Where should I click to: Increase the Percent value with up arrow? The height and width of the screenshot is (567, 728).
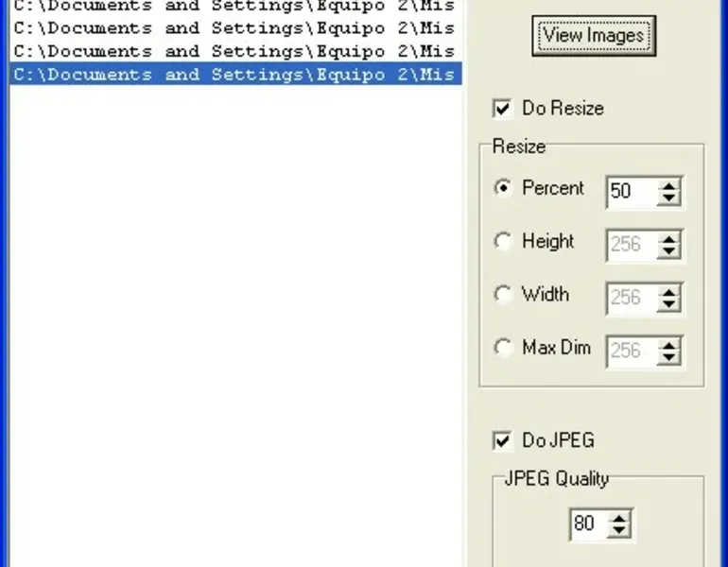[x=669, y=186]
